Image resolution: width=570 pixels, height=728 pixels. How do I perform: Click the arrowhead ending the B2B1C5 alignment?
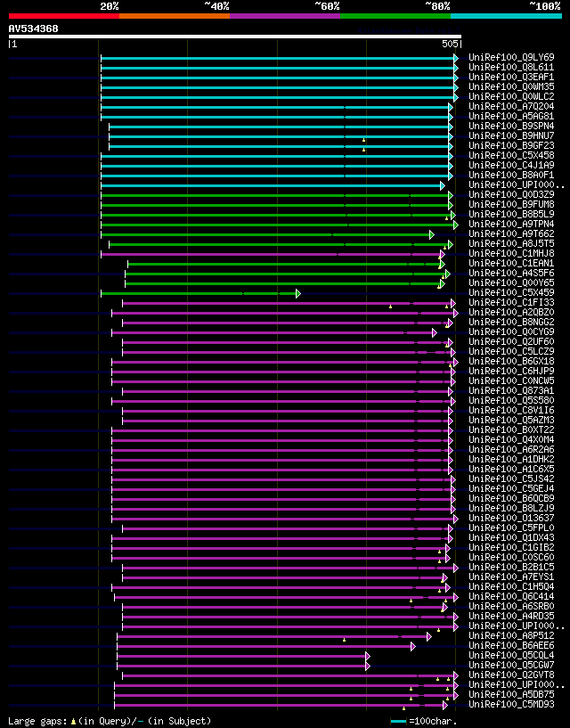coord(456,568)
